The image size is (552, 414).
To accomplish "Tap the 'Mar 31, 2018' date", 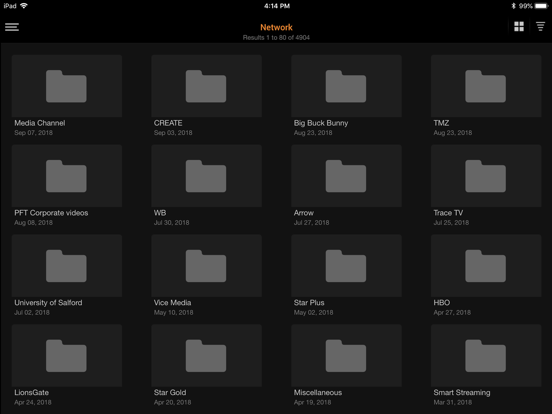I will tap(453, 402).
